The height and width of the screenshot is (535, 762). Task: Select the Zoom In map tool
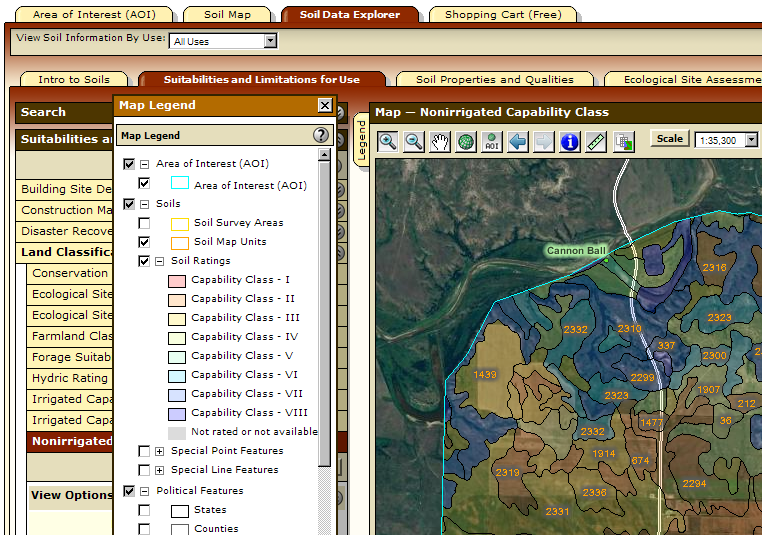click(387, 142)
